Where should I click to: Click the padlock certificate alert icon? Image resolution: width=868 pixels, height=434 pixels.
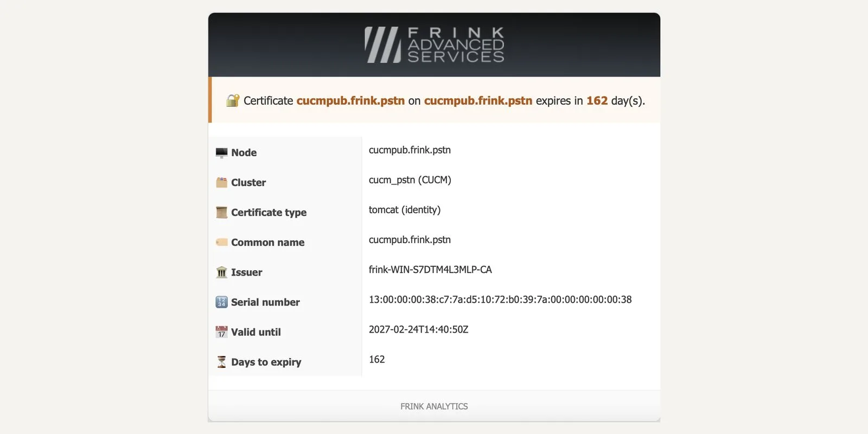[x=233, y=100]
